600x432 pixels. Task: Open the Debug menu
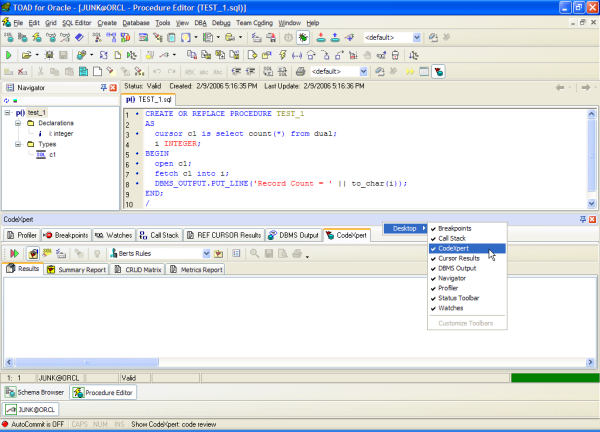pos(221,23)
